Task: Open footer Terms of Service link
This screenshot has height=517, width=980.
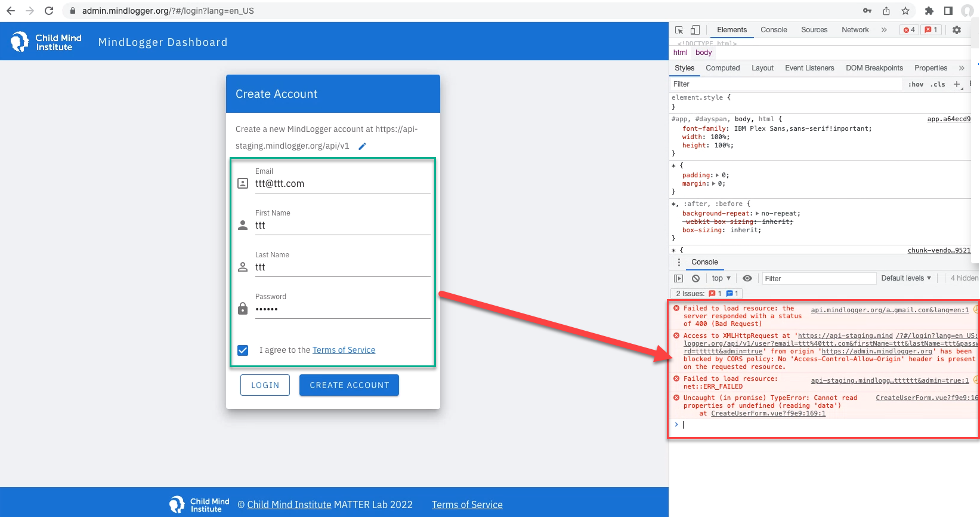Action: (467, 505)
